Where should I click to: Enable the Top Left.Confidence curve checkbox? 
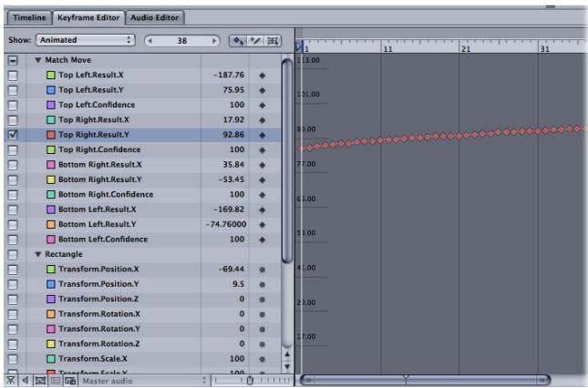point(13,106)
